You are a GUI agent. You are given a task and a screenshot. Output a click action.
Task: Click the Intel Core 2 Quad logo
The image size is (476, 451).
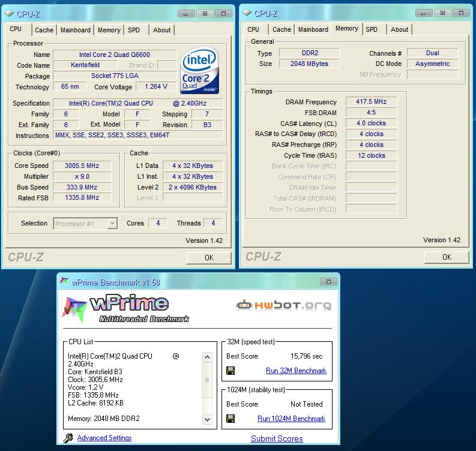coord(200,70)
